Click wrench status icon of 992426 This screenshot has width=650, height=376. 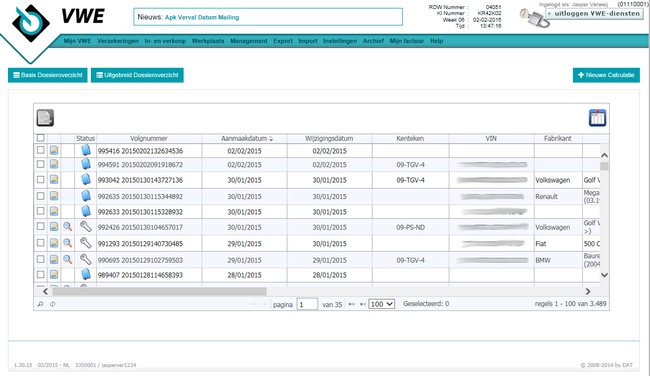coord(85,226)
